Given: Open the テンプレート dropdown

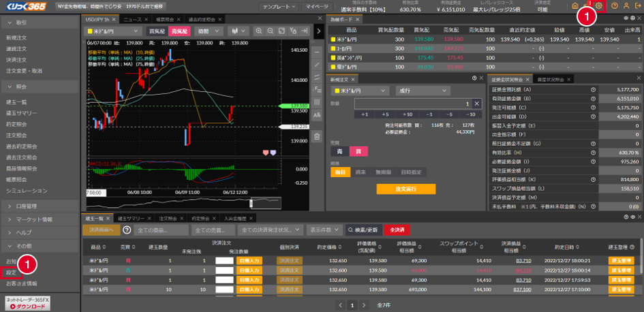Looking at the screenshot, I should 279,7.
